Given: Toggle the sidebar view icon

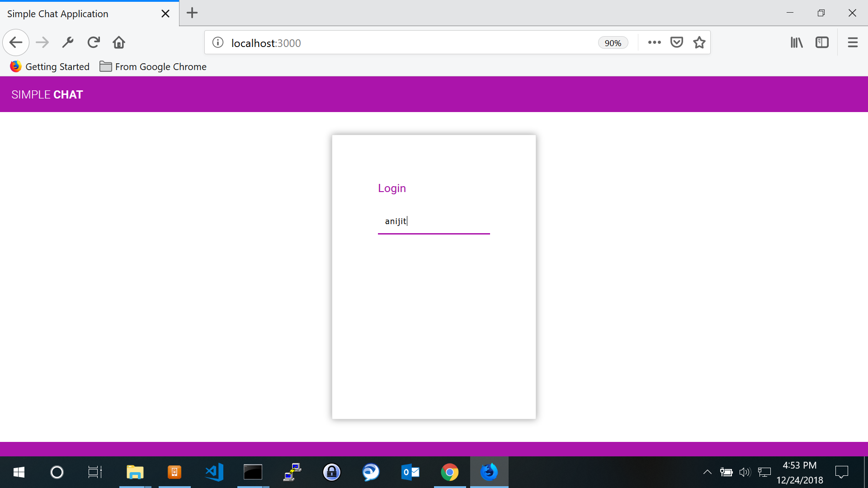Looking at the screenshot, I should 822,42.
